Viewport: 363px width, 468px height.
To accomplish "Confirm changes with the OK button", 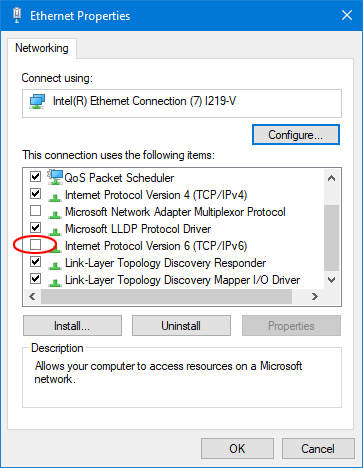I will point(237,449).
